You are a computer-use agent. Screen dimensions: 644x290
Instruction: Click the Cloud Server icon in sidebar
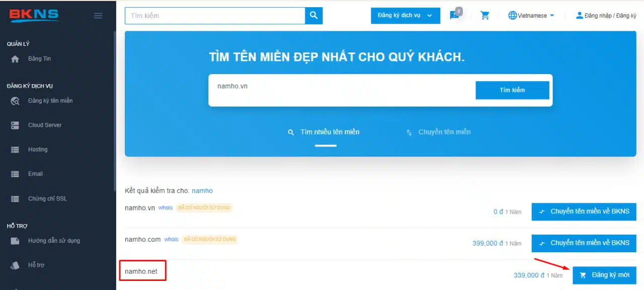click(x=15, y=125)
